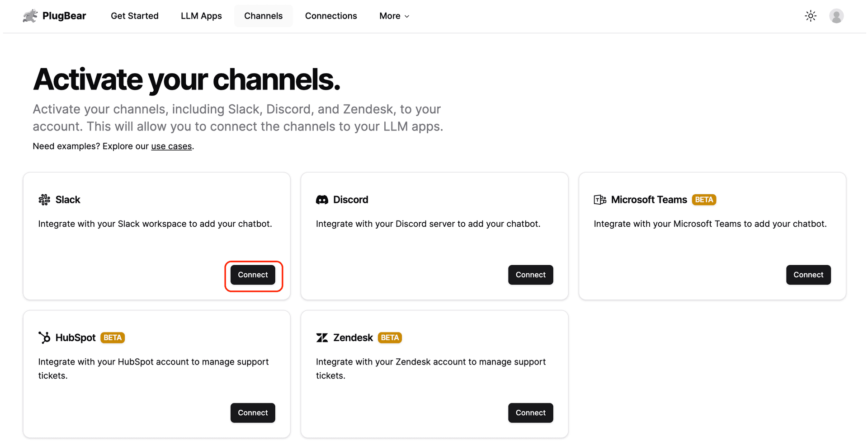Open the use cases link
868x445 pixels.
(x=171, y=146)
